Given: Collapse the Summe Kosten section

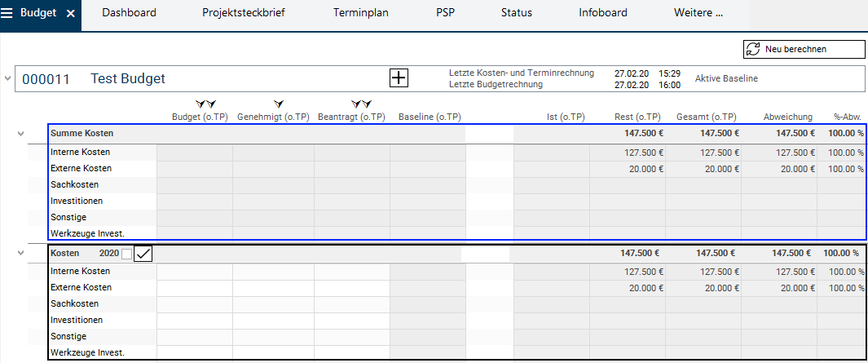Looking at the screenshot, I should click(20, 133).
